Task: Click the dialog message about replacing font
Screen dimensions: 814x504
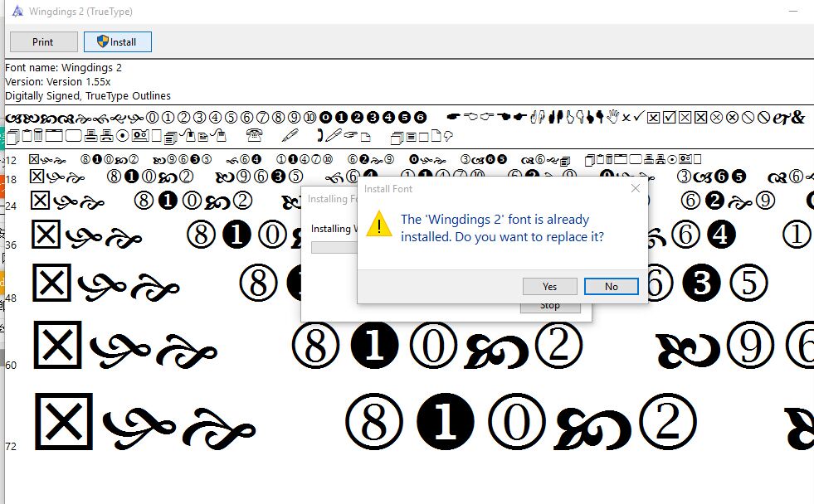Action: (x=502, y=228)
